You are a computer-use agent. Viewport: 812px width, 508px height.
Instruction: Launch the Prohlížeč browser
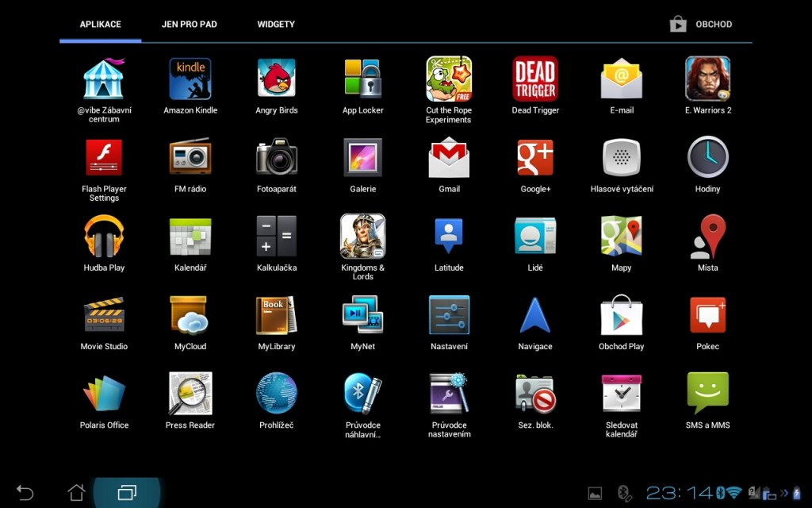pyautogui.click(x=277, y=394)
